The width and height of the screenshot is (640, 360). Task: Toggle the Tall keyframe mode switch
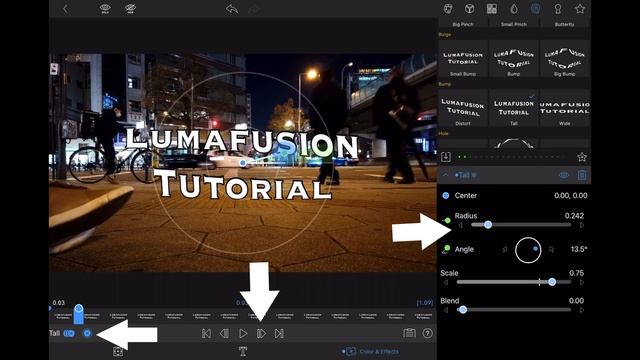[x=69, y=333]
